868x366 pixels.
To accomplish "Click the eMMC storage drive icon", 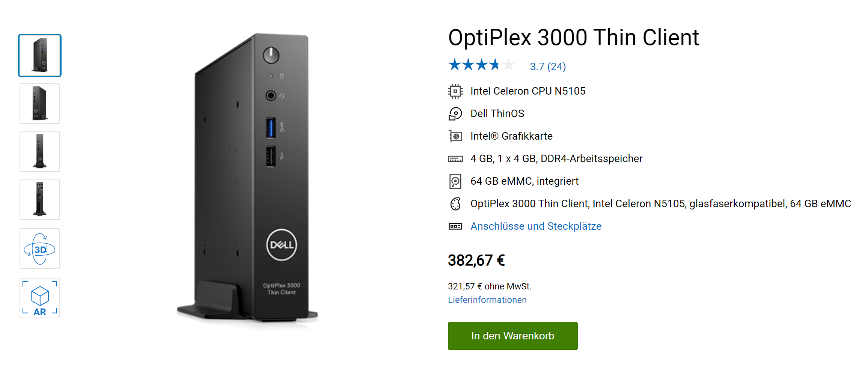I will [x=455, y=181].
